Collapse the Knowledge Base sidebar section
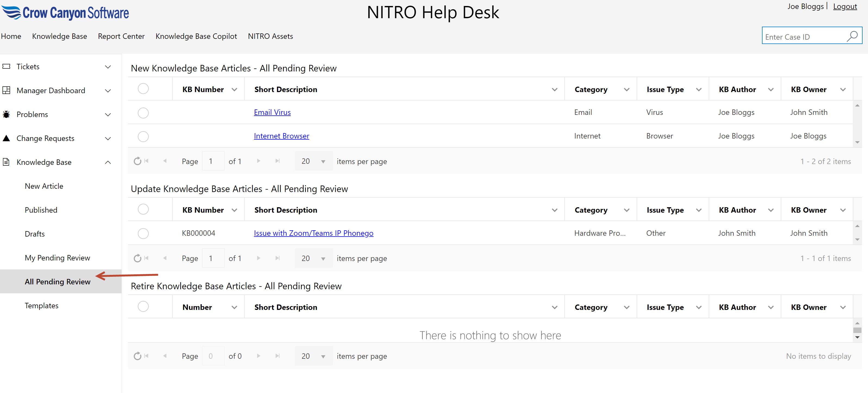 [x=108, y=162]
